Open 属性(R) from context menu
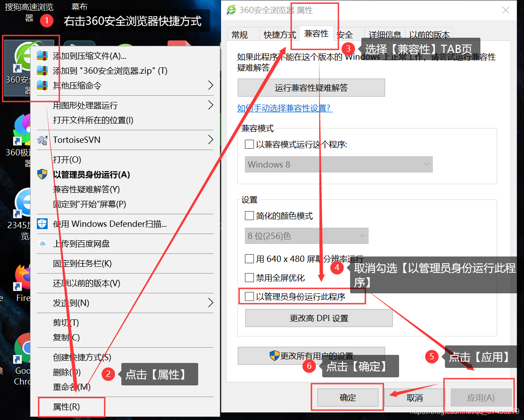This screenshot has width=524, height=420. coord(125,407)
